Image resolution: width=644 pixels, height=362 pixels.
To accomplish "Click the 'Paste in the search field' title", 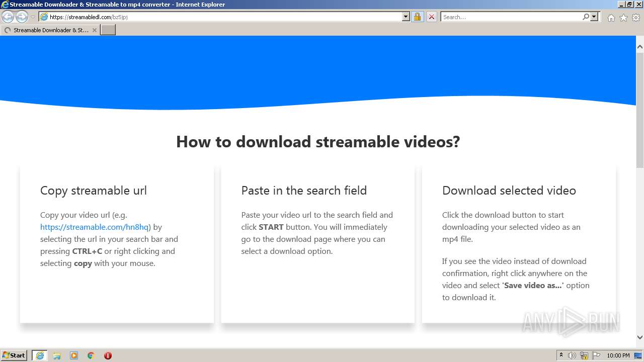I will point(304,191).
